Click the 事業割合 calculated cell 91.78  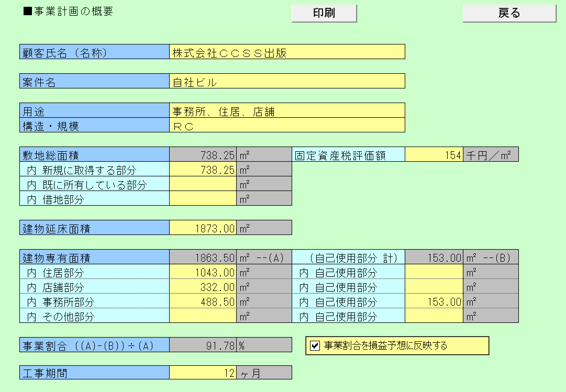[203, 345]
